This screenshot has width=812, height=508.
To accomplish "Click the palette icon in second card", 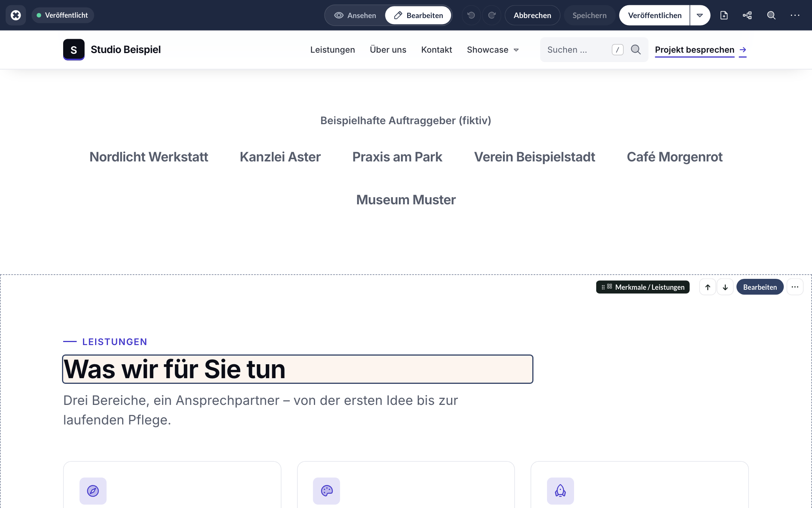I will click(x=326, y=491).
